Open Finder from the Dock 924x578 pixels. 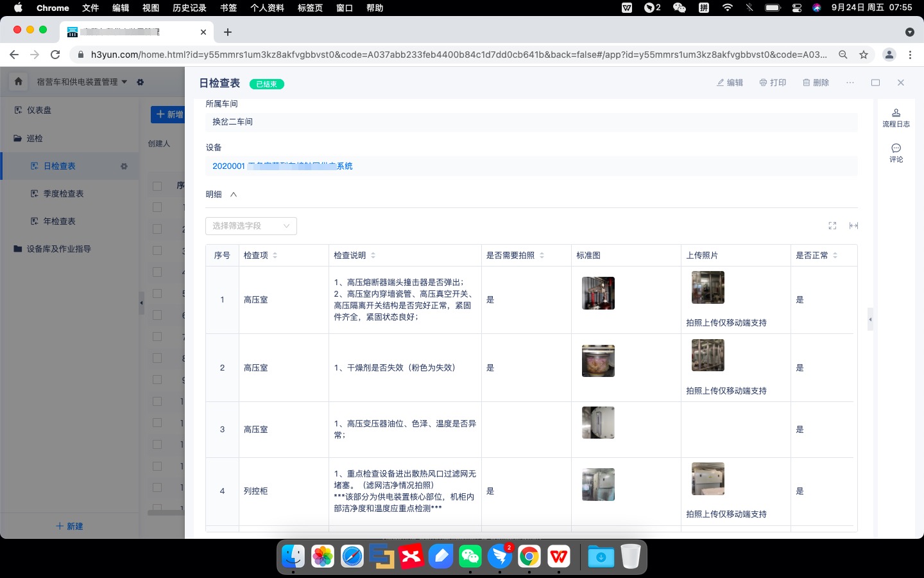[293, 556]
